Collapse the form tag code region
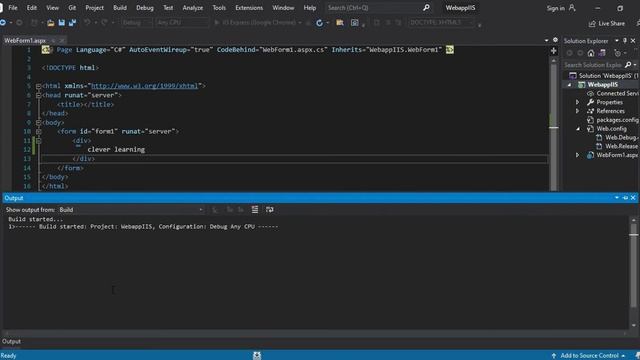640x360 pixels. pos(38,131)
